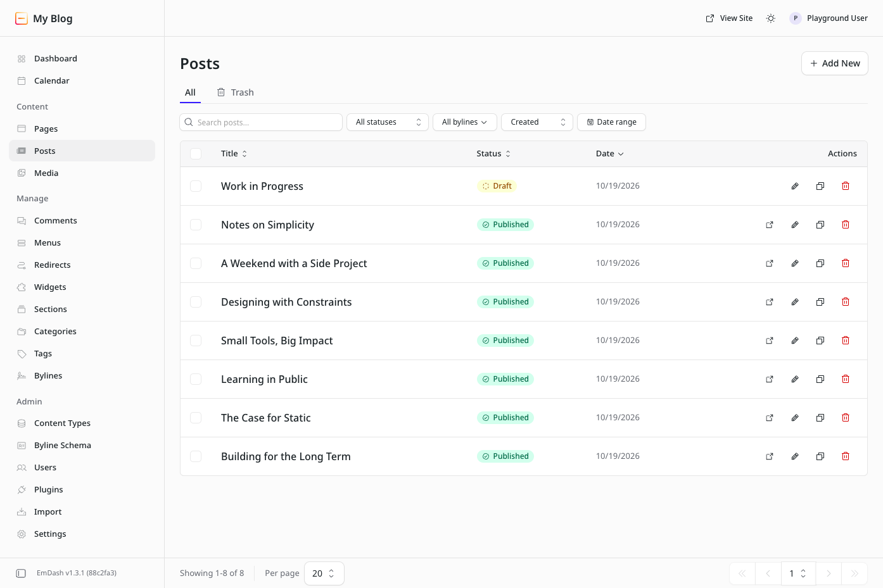Delete The Case for Static post
This screenshot has height=588, width=883.
click(846, 418)
